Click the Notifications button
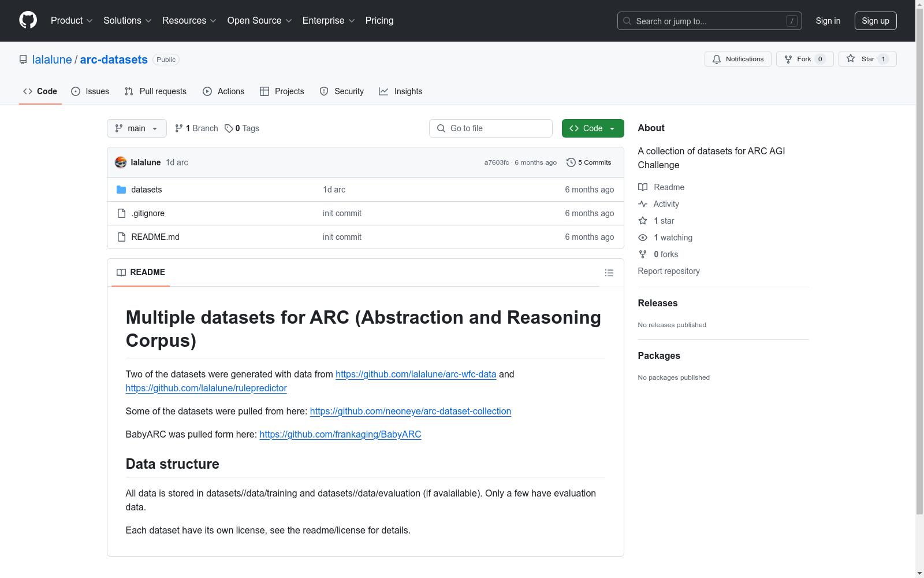 (738, 59)
